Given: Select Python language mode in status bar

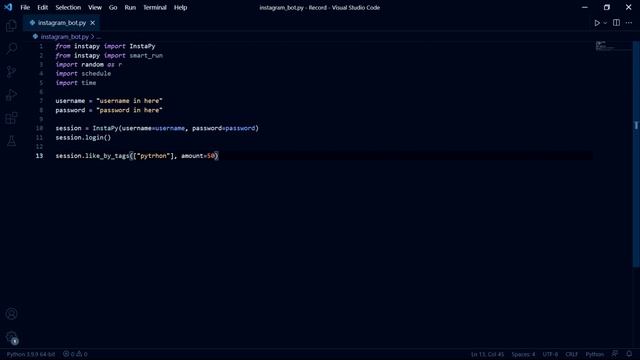Looking at the screenshot, I should click(595, 354).
